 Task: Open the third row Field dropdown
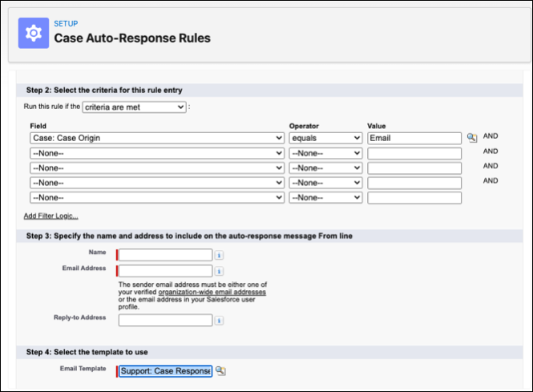click(x=157, y=168)
